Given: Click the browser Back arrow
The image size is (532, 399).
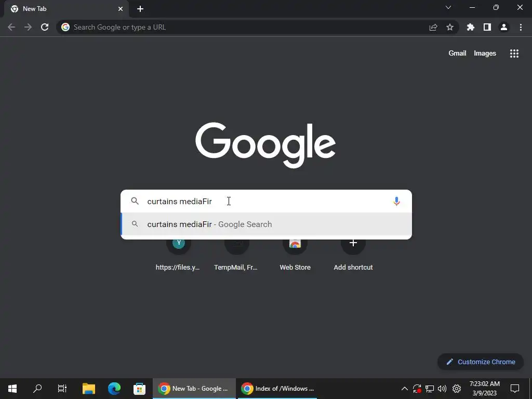Looking at the screenshot, I should tap(11, 27).
